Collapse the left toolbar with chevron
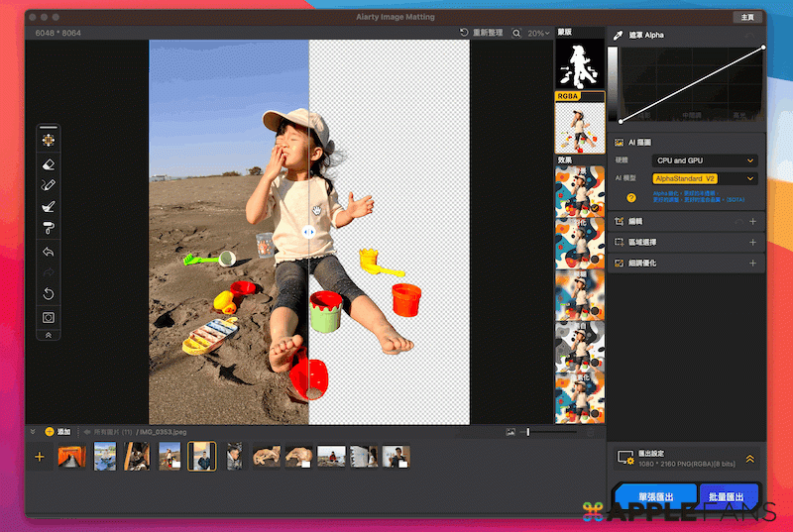The height and width of the screenshot is (532, 793). (x=49, y=336)
